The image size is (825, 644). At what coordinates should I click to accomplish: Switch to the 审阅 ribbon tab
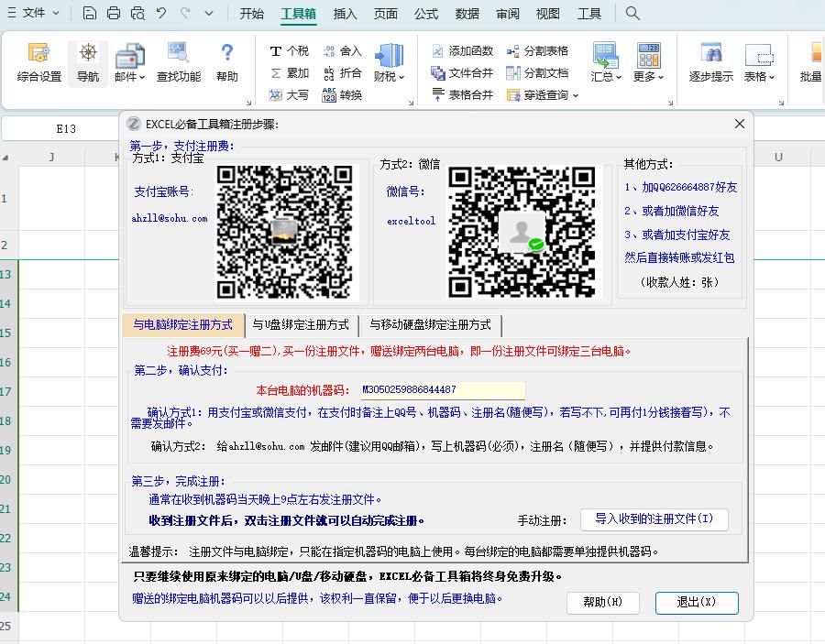(508, 14)
